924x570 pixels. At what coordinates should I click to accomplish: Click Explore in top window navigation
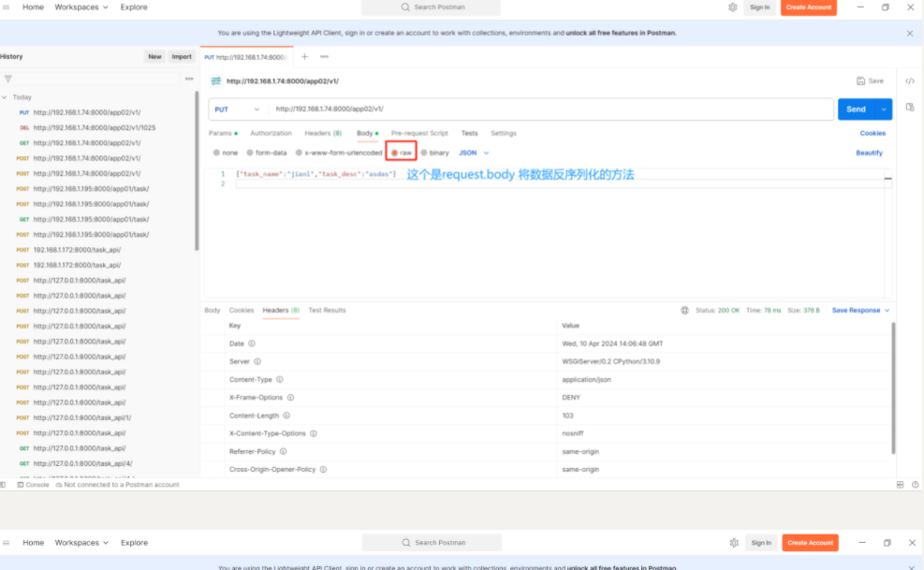134,7
